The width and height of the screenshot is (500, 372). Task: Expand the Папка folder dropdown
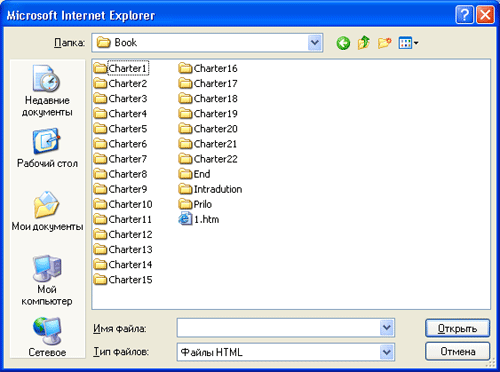(315, 43)
